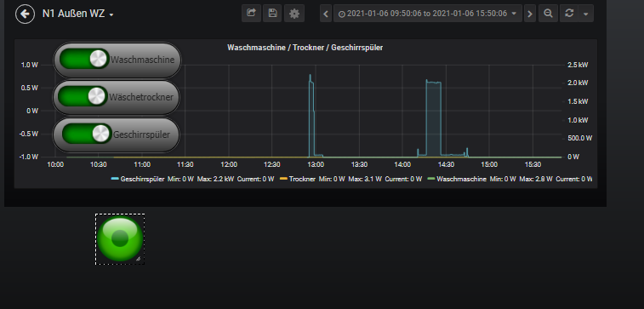The image size is (644, 309).
Task: Toggle the Wäschetrockner switch
Action: coord(83,96)
